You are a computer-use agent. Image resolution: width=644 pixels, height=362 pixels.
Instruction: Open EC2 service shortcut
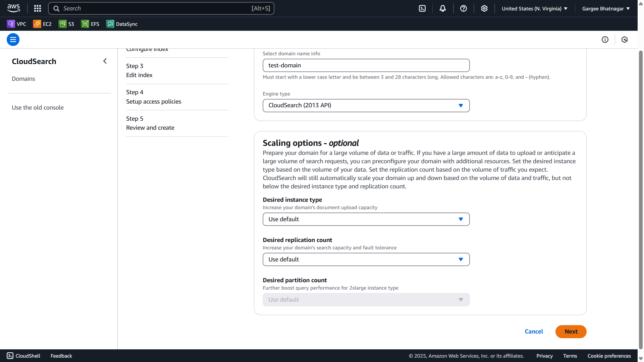point(42,24)
